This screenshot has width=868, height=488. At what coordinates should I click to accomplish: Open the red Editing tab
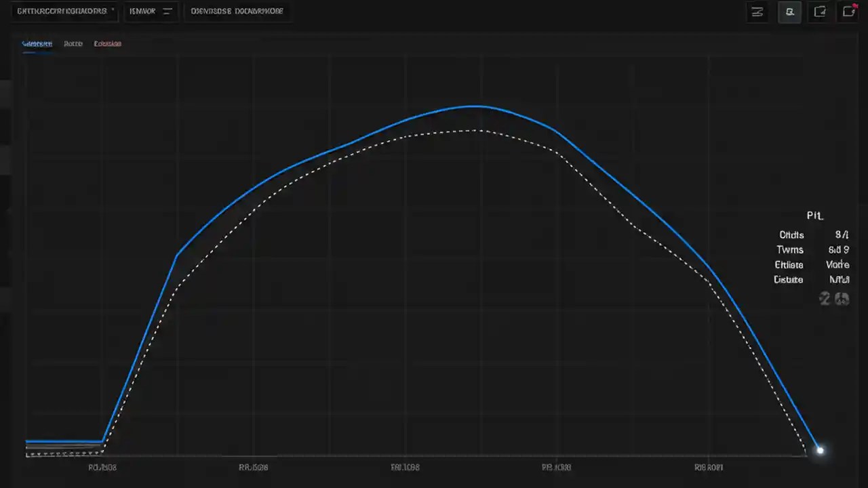coord(107,43)
